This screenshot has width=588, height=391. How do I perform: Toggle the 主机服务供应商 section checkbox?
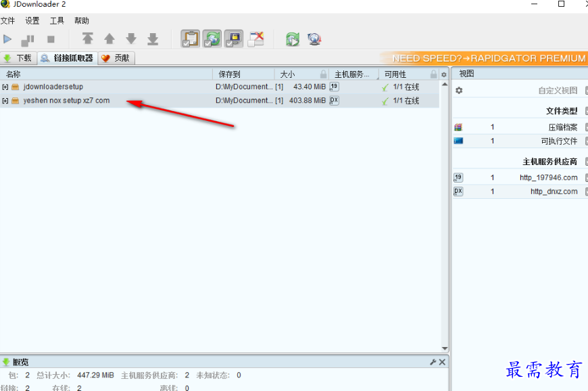click(586, 162)
